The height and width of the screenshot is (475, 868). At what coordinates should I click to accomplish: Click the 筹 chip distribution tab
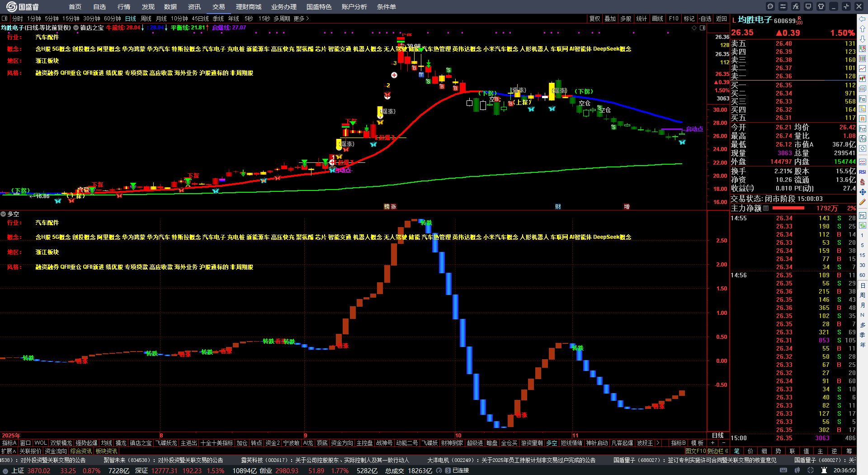tap(849, 451)
